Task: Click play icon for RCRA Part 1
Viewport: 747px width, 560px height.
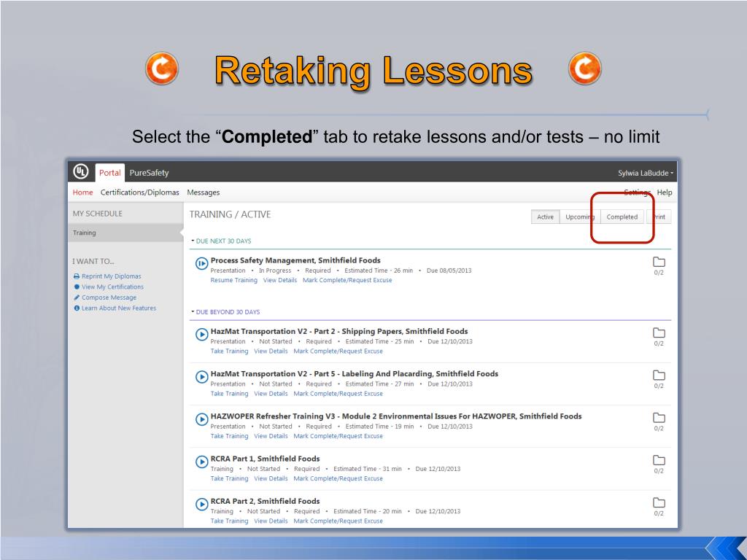Action: click(201, 462)
